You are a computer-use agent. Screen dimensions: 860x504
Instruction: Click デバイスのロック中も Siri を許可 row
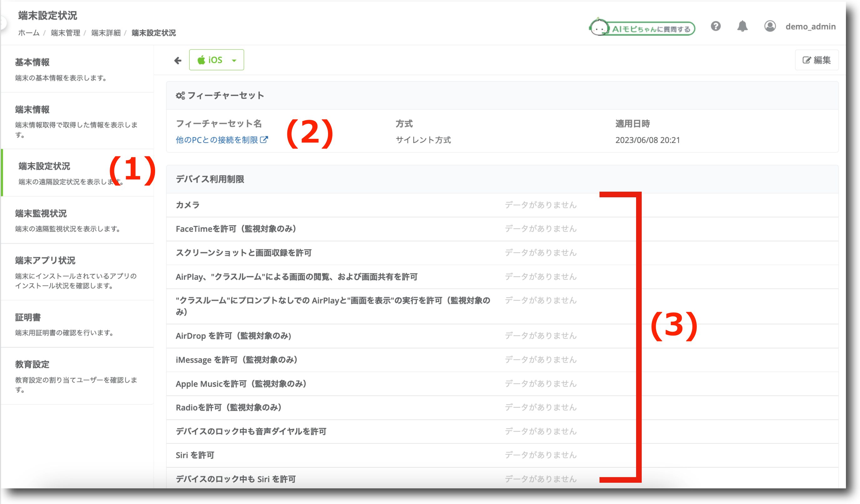tap(502, 478)
